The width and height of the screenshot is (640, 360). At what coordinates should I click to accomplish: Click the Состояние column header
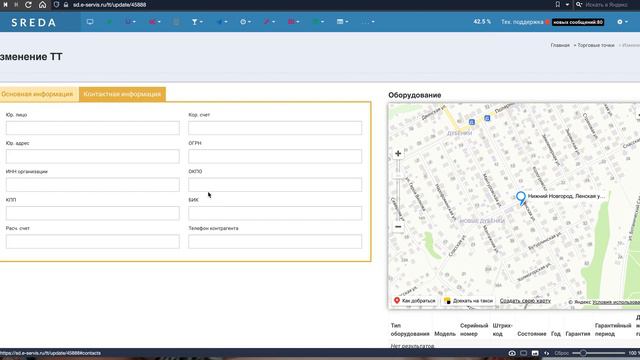tap(531, 333)
